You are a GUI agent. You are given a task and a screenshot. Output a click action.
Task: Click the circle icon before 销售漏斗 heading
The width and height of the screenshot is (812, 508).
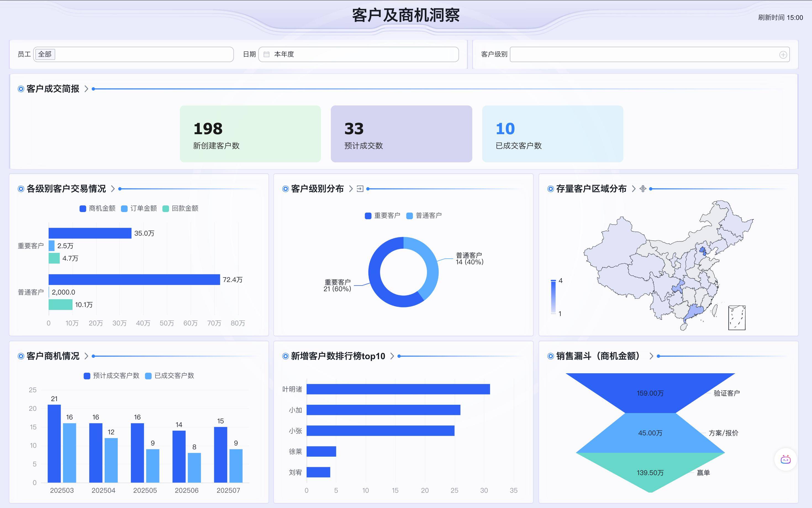(x=550, y=356)
